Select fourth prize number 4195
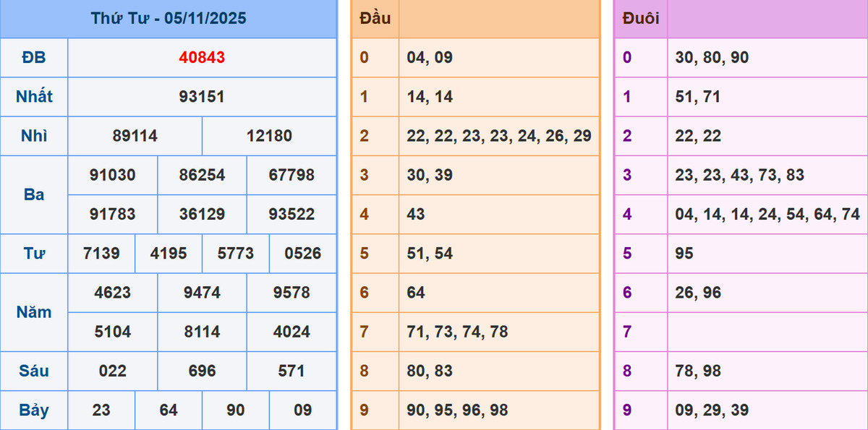 (169, 254)
